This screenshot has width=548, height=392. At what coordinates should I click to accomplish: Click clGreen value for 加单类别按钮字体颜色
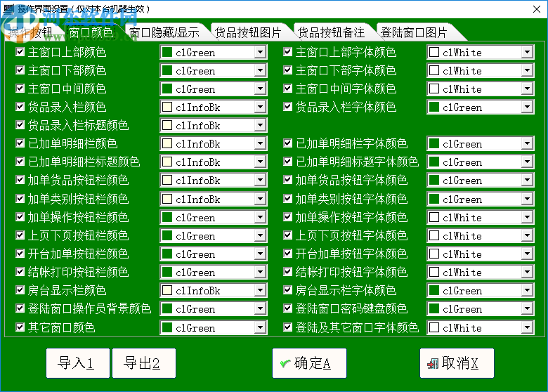[x=481, y=199]
